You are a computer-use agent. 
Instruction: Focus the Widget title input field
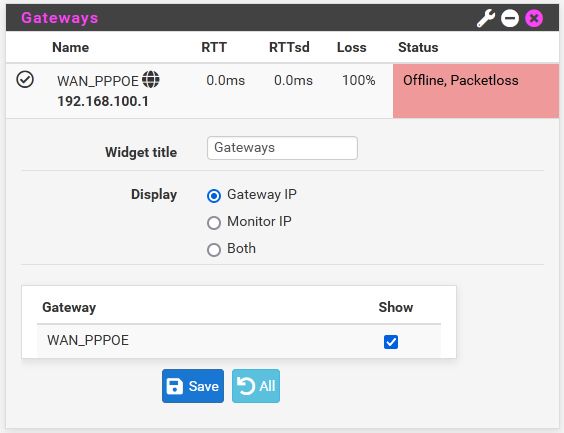coord(282,148)
